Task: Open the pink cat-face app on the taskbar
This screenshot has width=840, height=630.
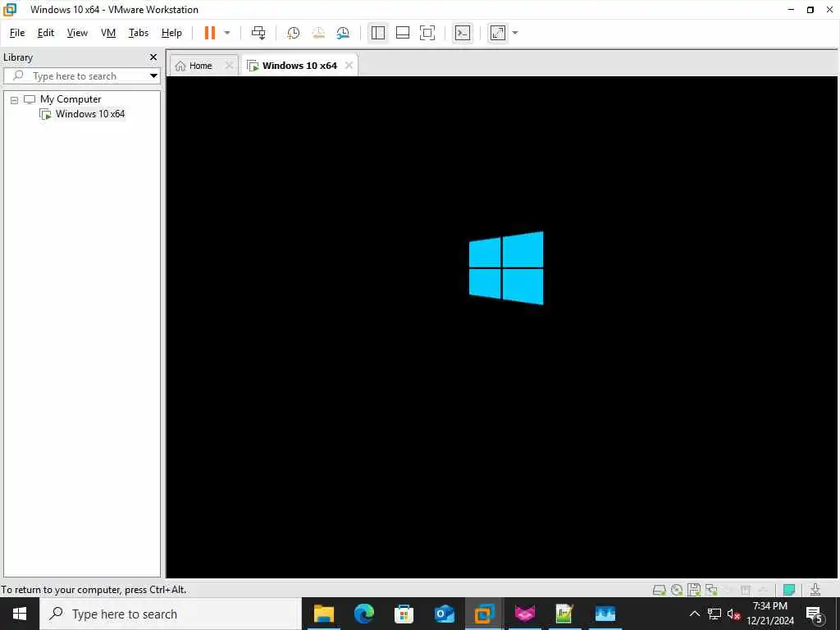Action: 524,614
